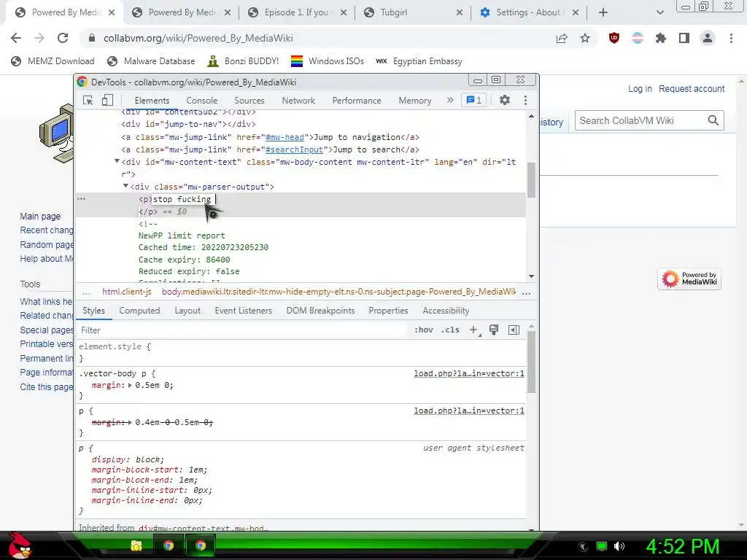This screenshot has height=560, width=747.
Task: Open the file explorer taskbar icon
Action: point(136,545)
